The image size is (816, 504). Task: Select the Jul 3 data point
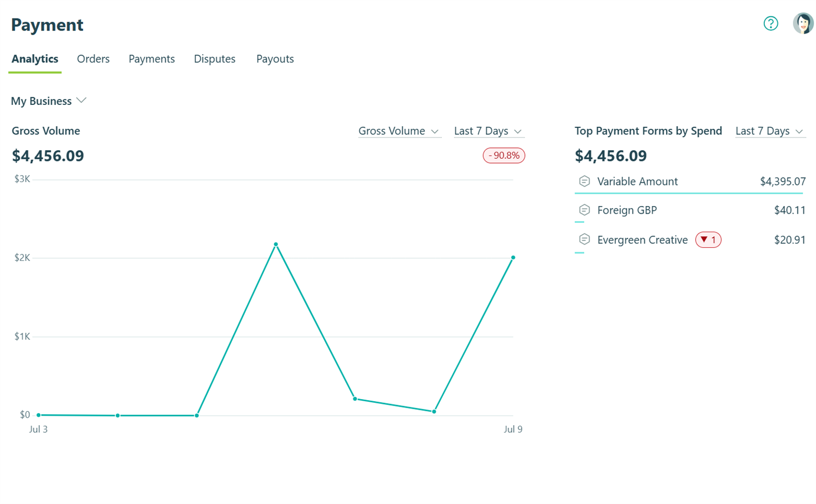coord(39,415)
